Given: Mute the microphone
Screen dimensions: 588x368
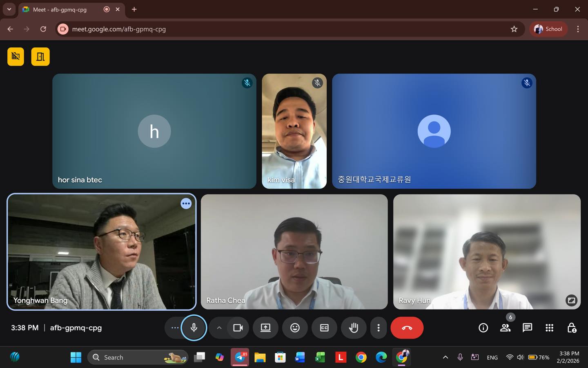Looking at the screenshot, I should coord(194,328).
